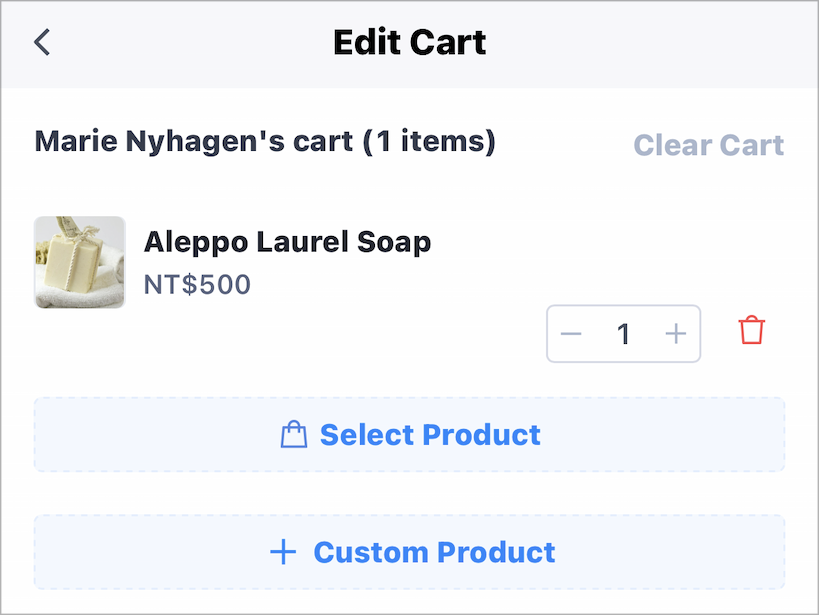Clear Cart for Marie Nyhagen

coord(708,145)
